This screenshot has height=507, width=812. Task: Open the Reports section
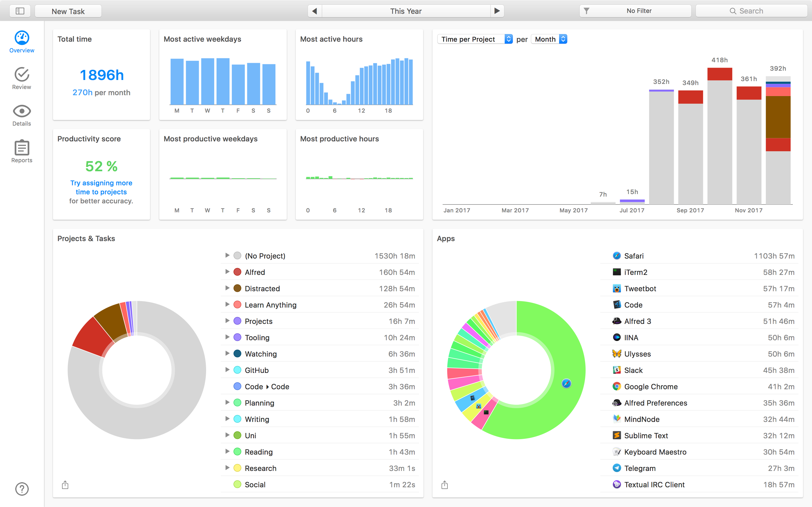[22, 152]
